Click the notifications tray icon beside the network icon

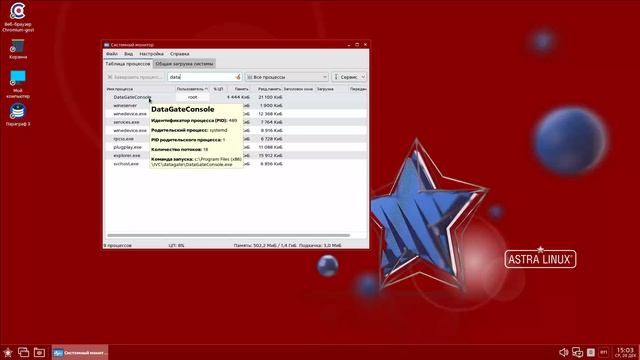(x=591, y=352)
